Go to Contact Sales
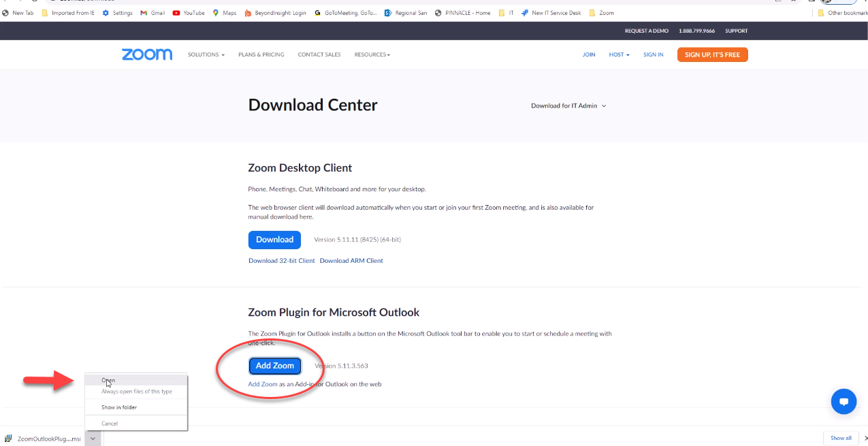 pos(319,54)
